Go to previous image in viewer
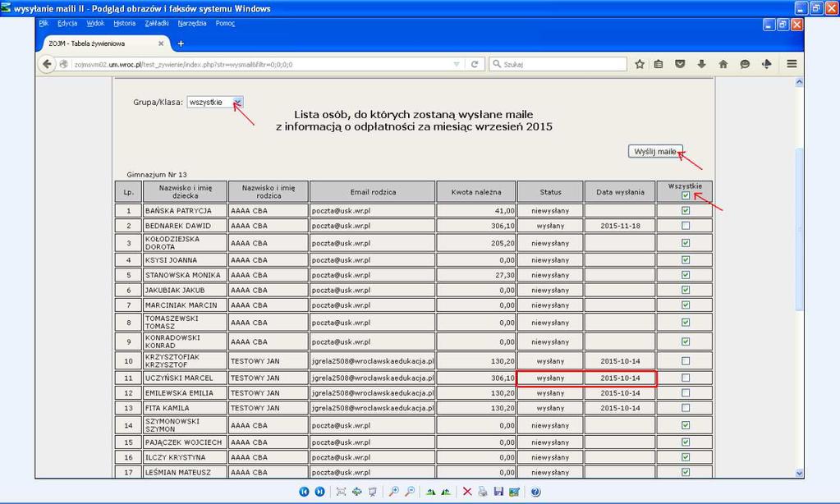This screenshot has width=840, height=504. click(x=304, y=491)
